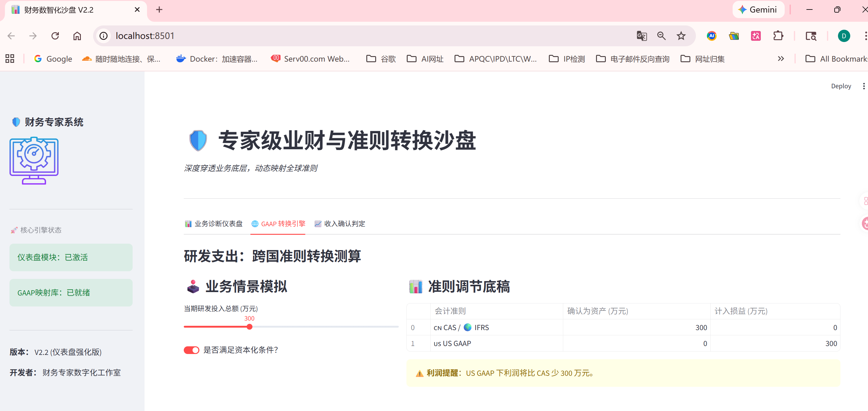Switch to the 业务诊断仪表盘 tab
This screenshot has height=411, width=868.
pos(213,223)
